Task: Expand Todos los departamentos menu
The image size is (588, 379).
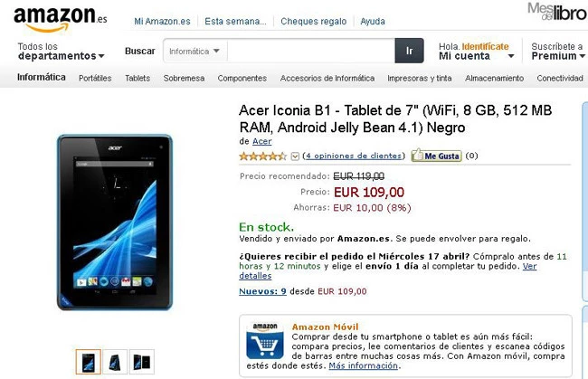Action: [61, 52]
